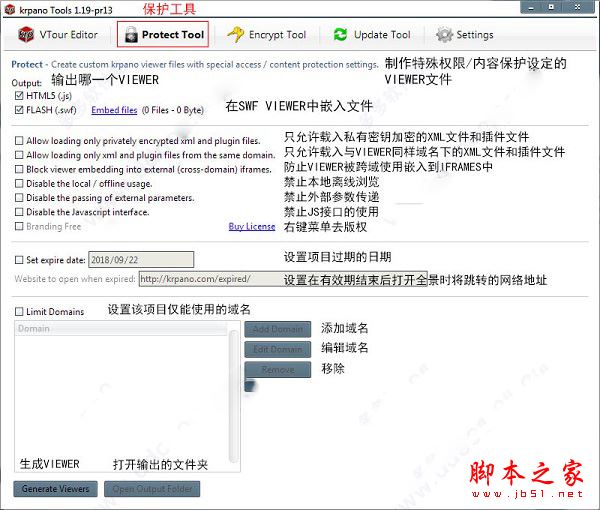Viewport: 600px width, 510px height.
Task: Go to the Update Tool tab
Action: [372, 34]
